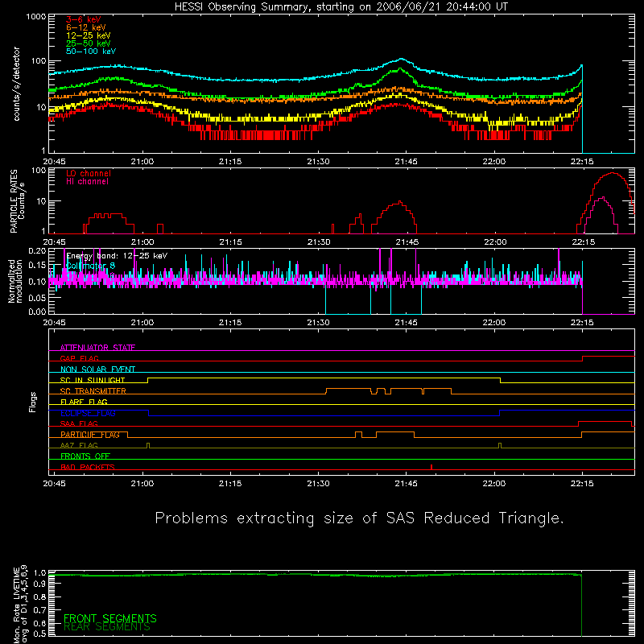The image size is (644, 644).
Task: Select the red 3-6 keV legend entry
Action: click(x=83, y=19)
